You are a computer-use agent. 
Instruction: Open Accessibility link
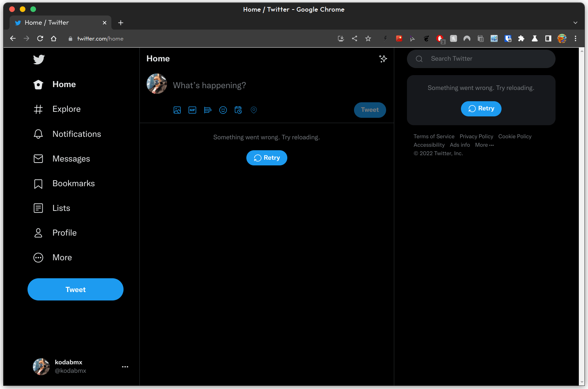click(429, 145)
